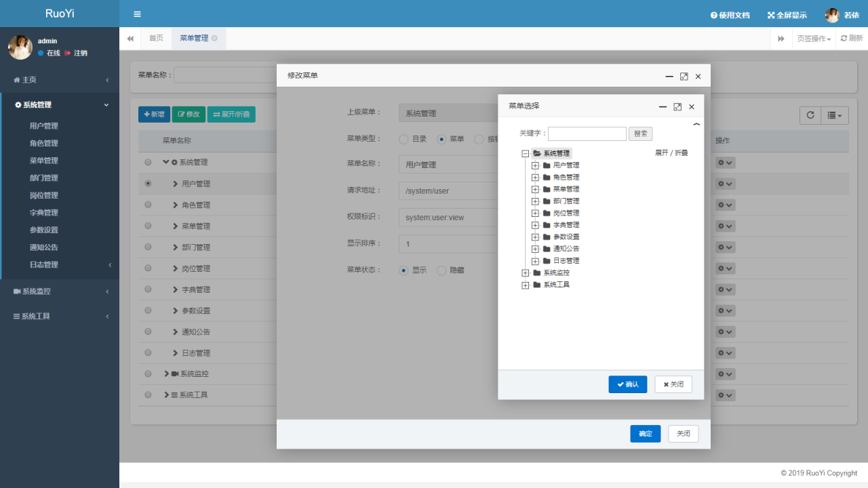This screenshot has height=488, width=868.
Task: Click the 若依 user avatar in header
Action: [x=832, y=15]
